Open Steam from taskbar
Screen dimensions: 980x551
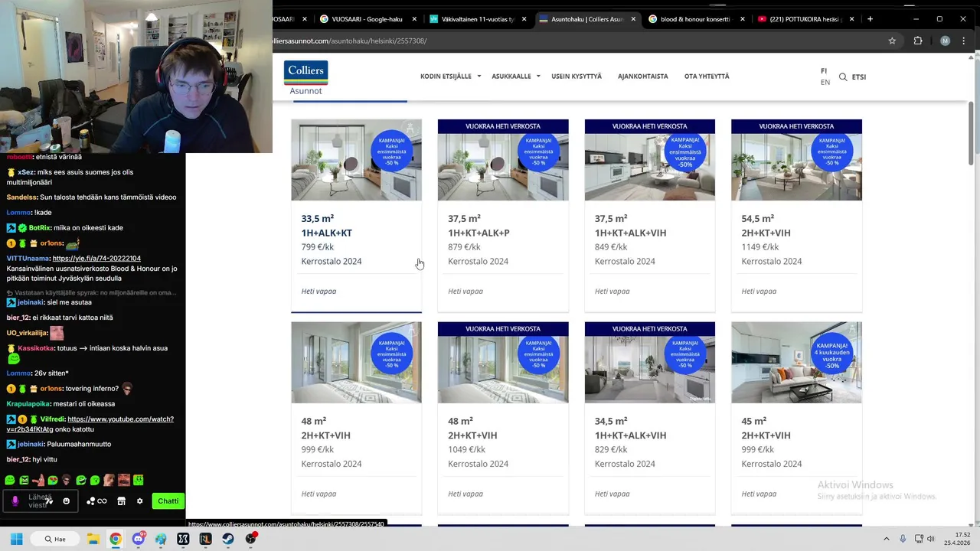(x=228, y=539)
